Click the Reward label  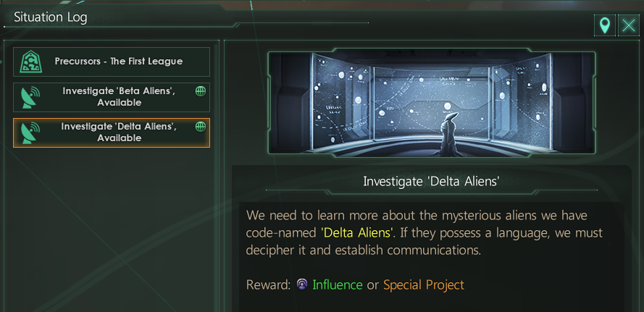tap(267, 284)
